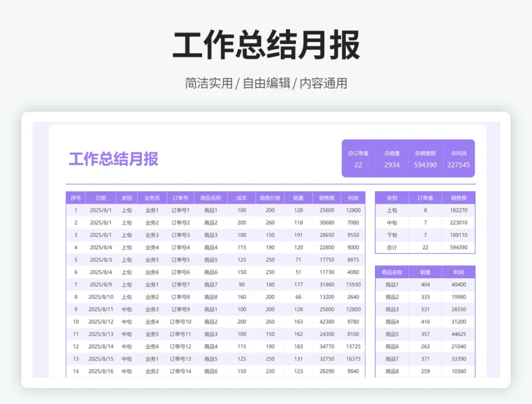The image size is (532, 404).
Task: Click the large 工作总结月报 page heading
Action: [266, 45]
